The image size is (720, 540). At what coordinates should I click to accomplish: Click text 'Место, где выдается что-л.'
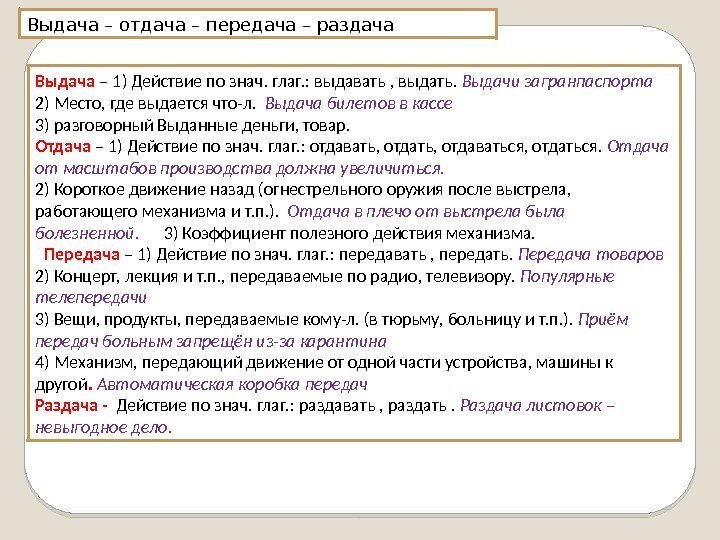pos(155,104)
